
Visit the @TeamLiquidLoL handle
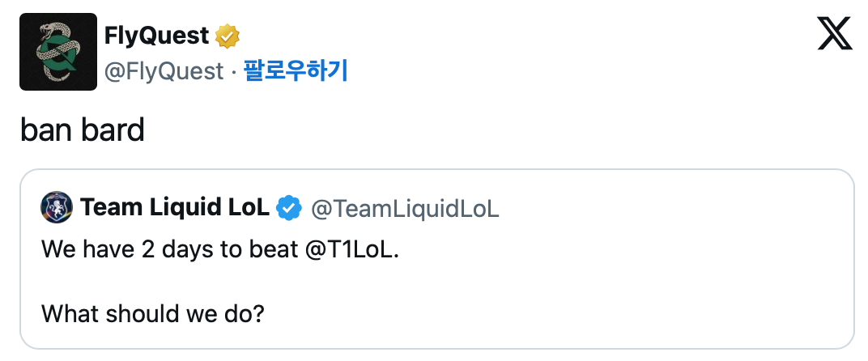point(405,209)
